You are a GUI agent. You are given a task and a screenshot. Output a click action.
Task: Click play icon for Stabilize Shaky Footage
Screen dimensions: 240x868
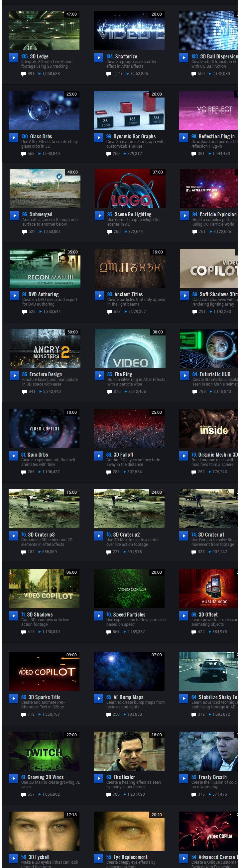coord(183,698)
